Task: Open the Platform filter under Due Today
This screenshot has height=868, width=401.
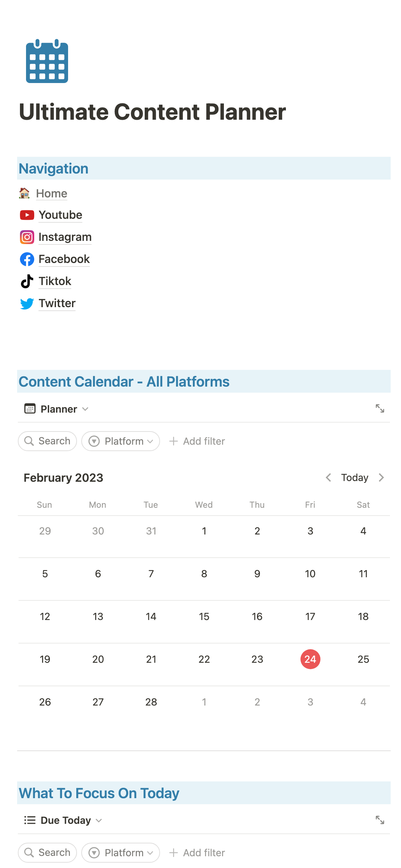Action: (x=120, y=853)
